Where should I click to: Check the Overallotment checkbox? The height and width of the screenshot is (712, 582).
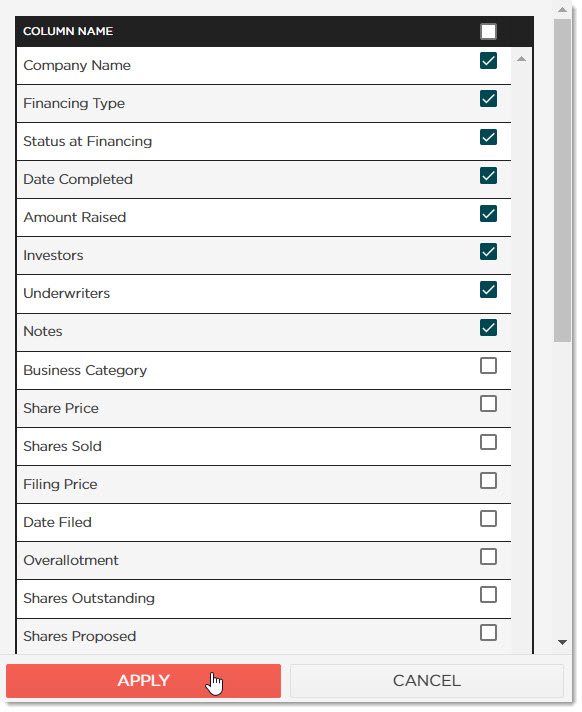point(488,556)
